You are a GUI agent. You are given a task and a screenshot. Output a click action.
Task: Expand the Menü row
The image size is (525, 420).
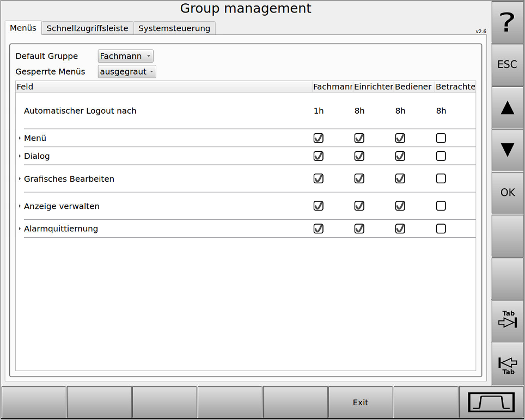[x=19, y=138]
